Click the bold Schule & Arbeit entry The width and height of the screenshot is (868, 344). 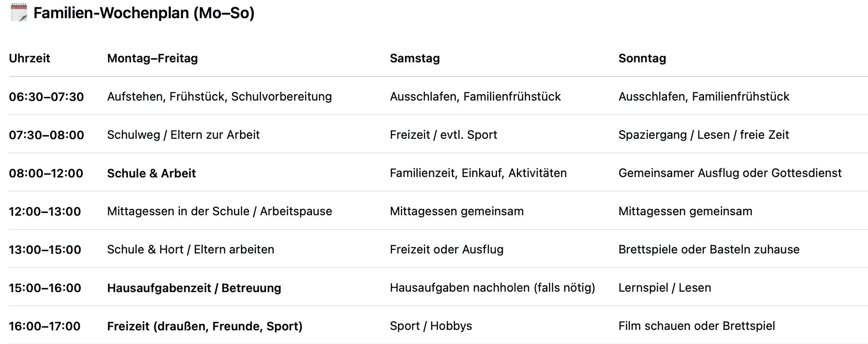[151, 173]
